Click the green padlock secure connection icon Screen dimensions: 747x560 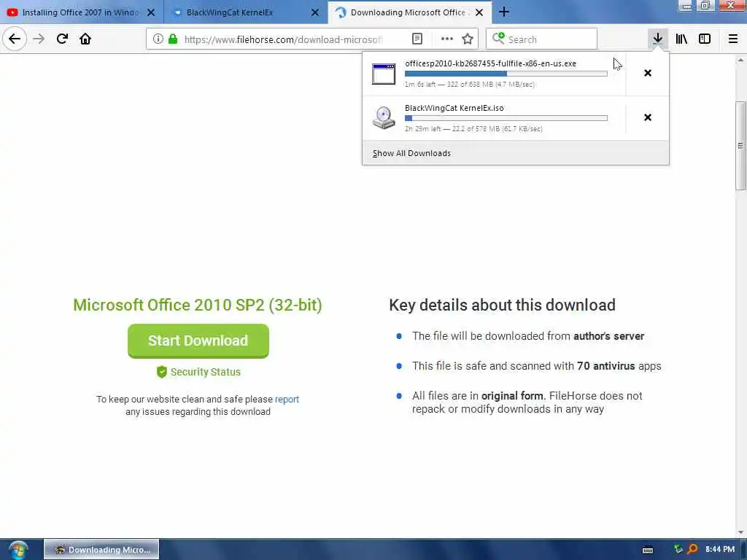[x=173, y=39]
